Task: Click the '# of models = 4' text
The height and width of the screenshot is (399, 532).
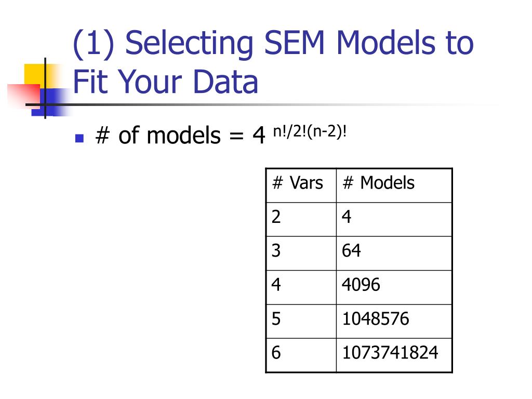Action: tap(180, 136)
